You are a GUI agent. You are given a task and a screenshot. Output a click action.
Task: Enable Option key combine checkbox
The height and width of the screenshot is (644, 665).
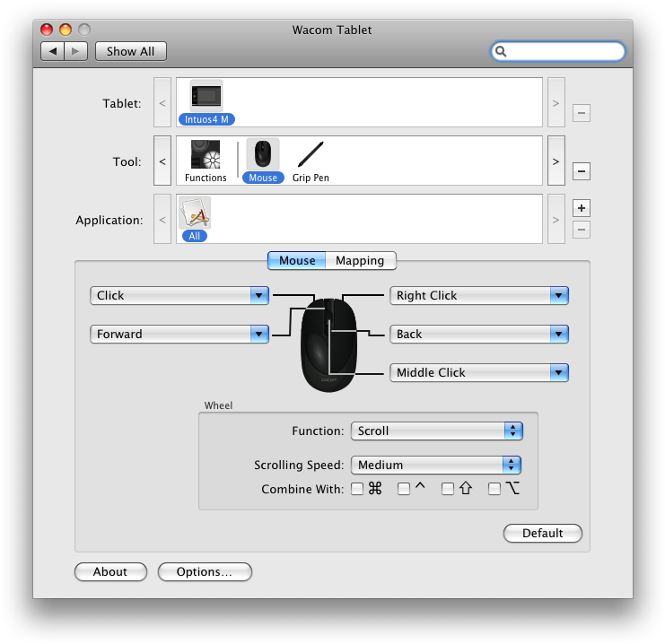pos(494,489)
